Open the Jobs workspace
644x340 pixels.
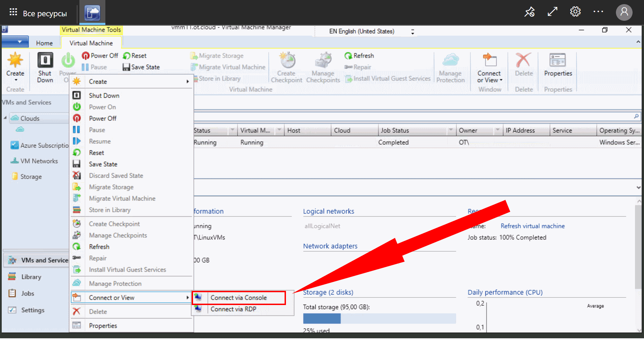[27, 294]
